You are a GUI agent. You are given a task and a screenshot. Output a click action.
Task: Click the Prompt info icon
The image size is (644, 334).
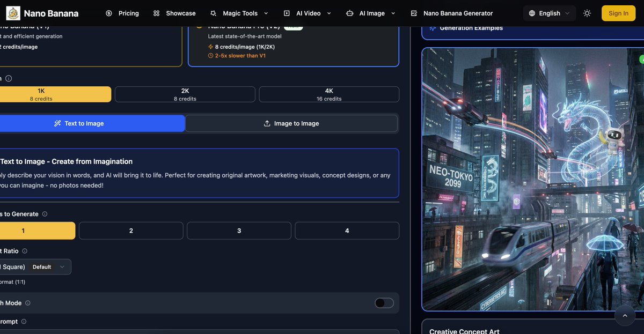click(x=24, y=322)
